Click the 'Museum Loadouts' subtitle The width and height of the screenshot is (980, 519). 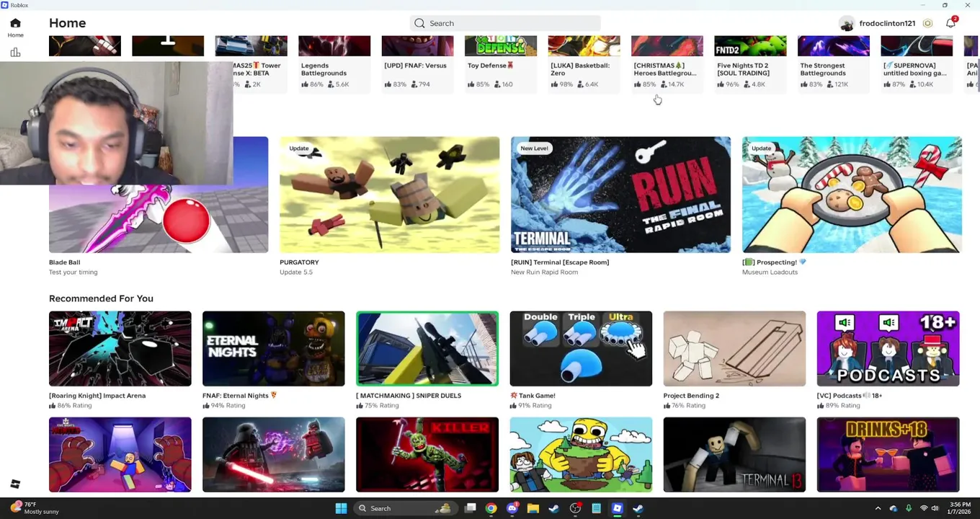point(770,272)
